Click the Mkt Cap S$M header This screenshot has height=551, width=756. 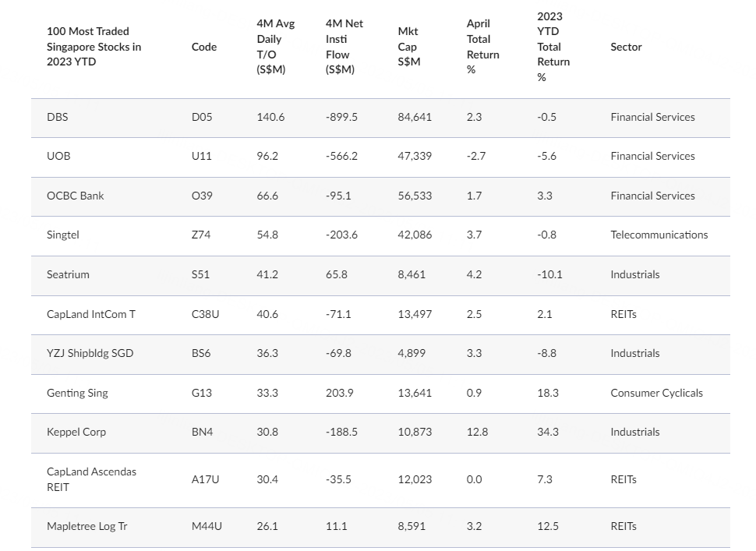click(408, 47)
